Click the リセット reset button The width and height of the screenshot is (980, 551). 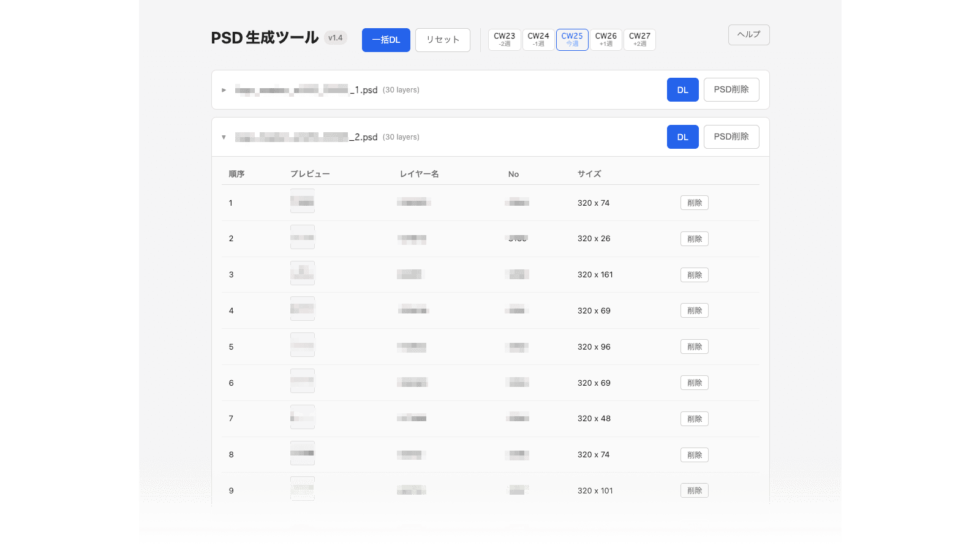[x=443, y=40]
